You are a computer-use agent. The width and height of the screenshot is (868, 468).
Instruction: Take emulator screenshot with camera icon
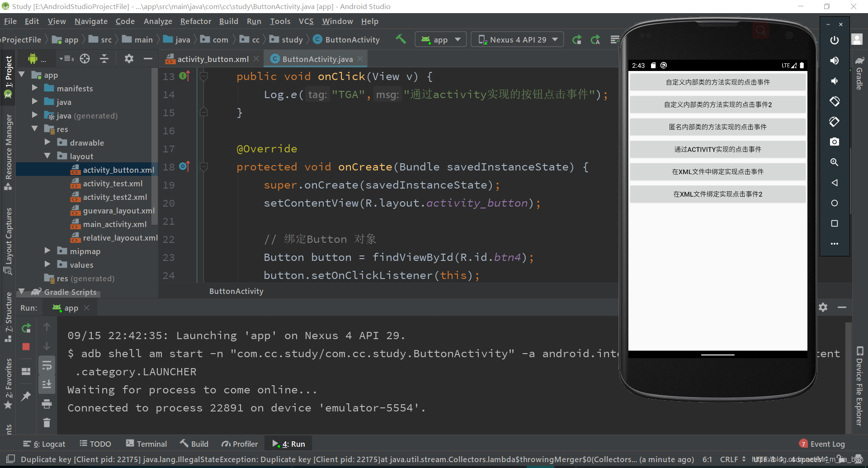[835, 142]
